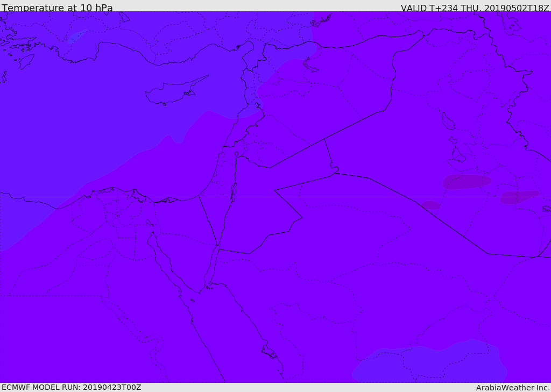Click the 'Temperature at 10 hPa' title
The image size is (551, 392).
(x=57, y=8)
